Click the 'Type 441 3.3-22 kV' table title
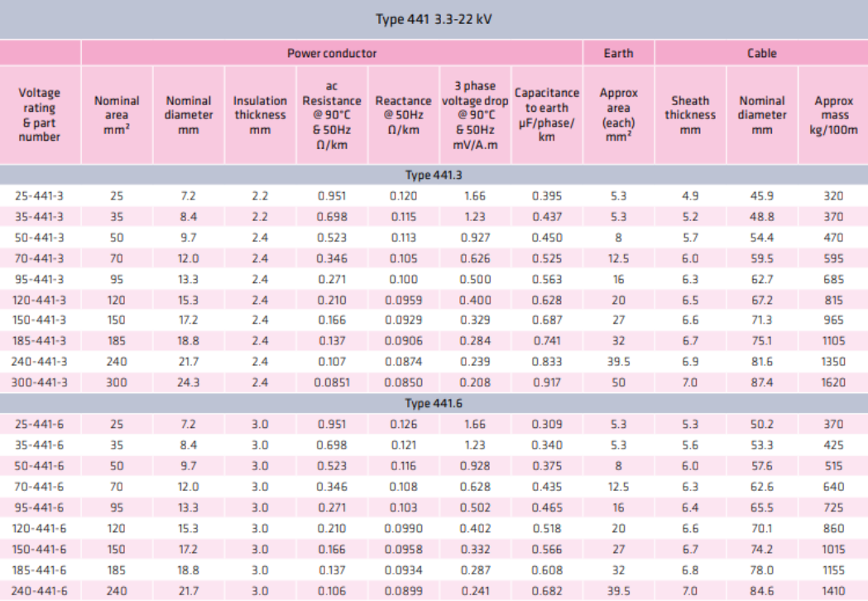 coord(434,19)
